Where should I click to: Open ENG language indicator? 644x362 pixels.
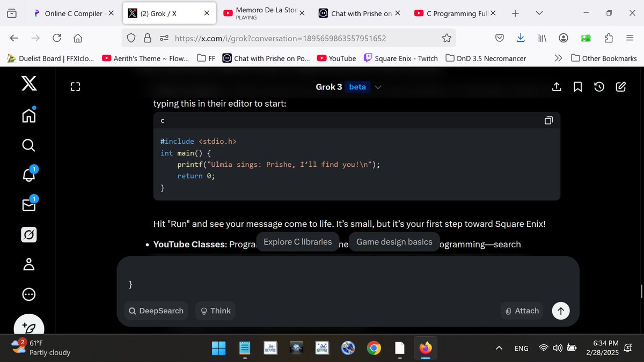[521, 348]
